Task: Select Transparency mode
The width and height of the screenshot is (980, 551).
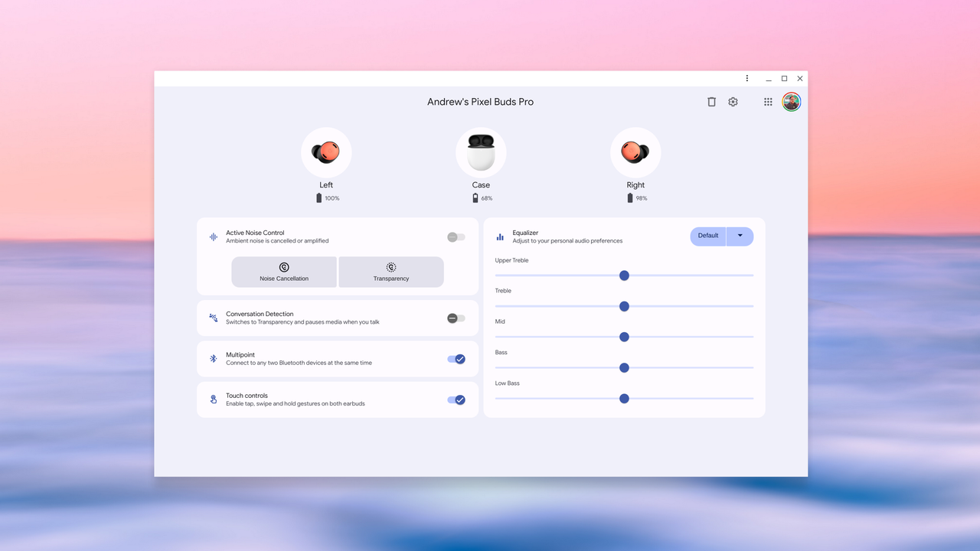Action: pos(391,272)
